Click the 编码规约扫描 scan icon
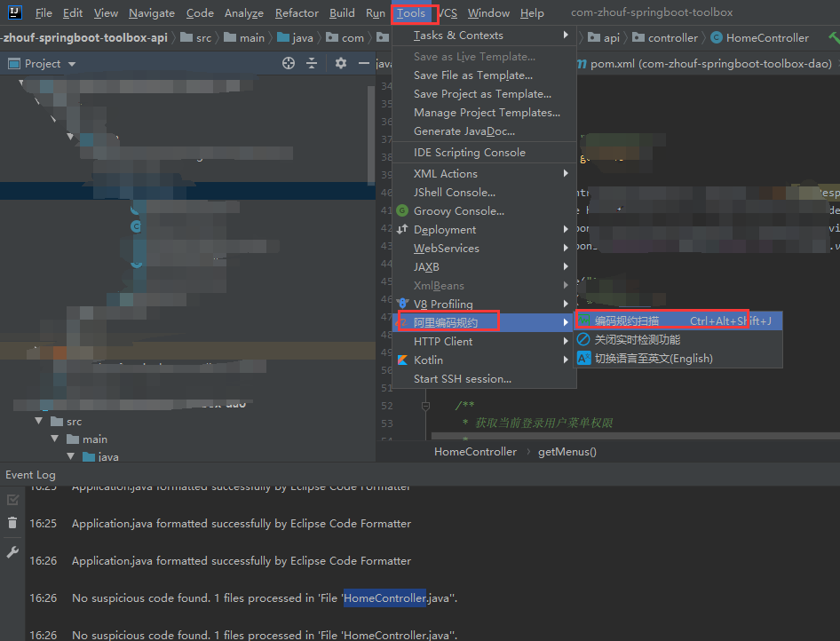 tap(584, 320)
